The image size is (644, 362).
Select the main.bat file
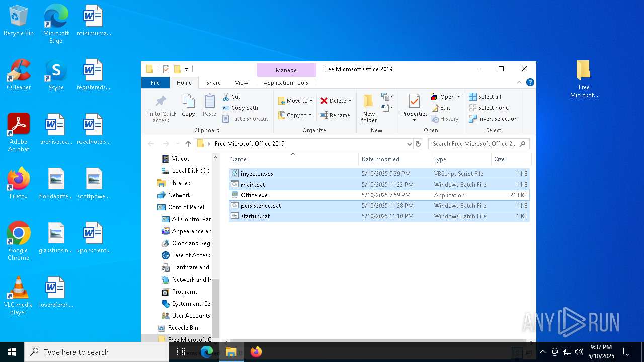pyautogui.click(x=379, y=184)
